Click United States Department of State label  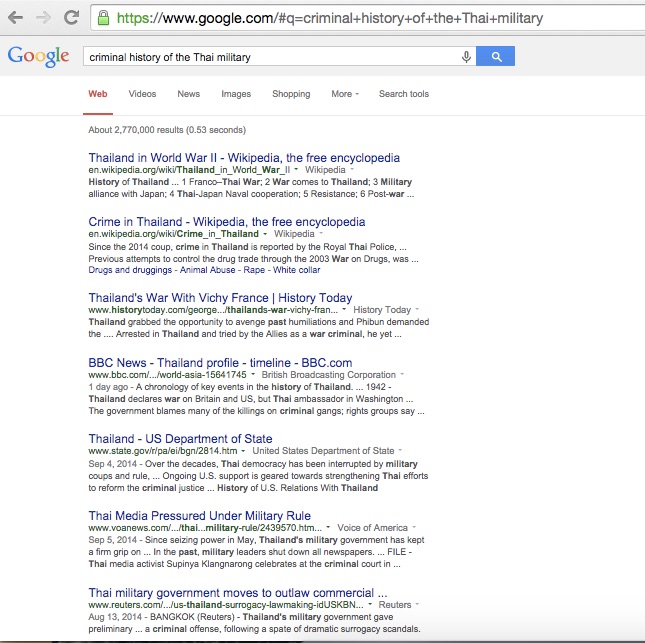point(323,451)
